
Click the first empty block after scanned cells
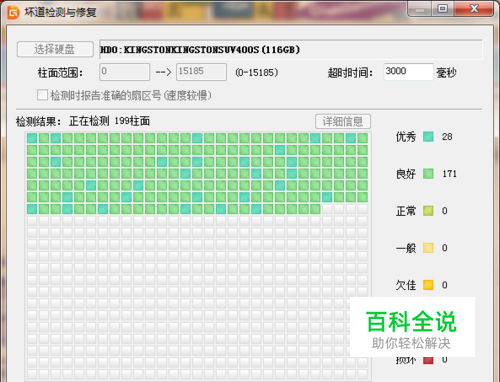click(x=327, y=209)
